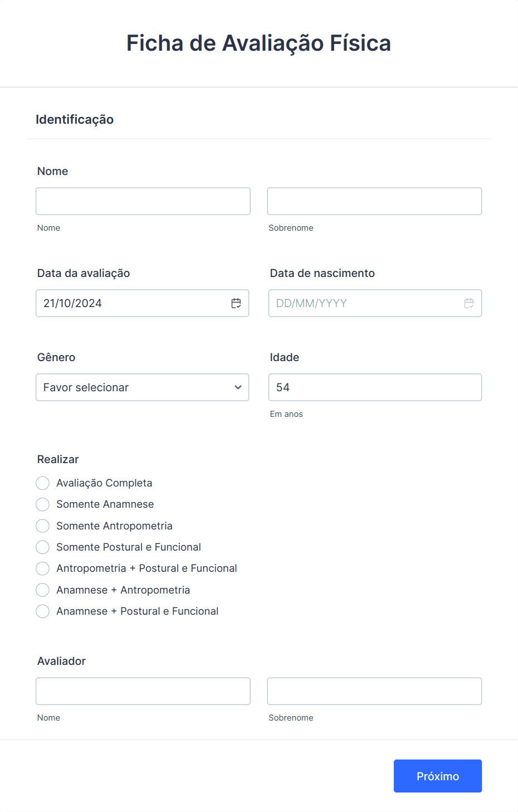Viewport: 518px width, 812px height.
Task: Focus the Avaliador Sobrenome field
Action: 374,691
